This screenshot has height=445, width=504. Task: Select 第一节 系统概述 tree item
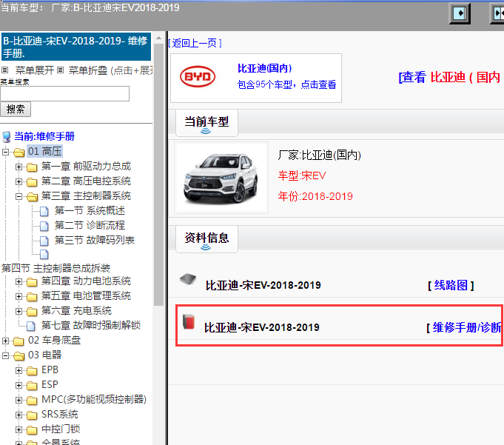(90, 211)
